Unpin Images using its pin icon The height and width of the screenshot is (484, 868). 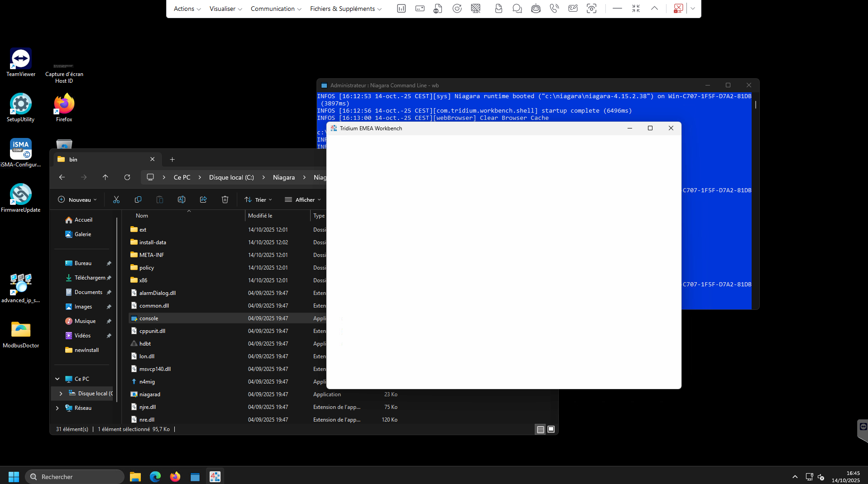click(109, 307)
